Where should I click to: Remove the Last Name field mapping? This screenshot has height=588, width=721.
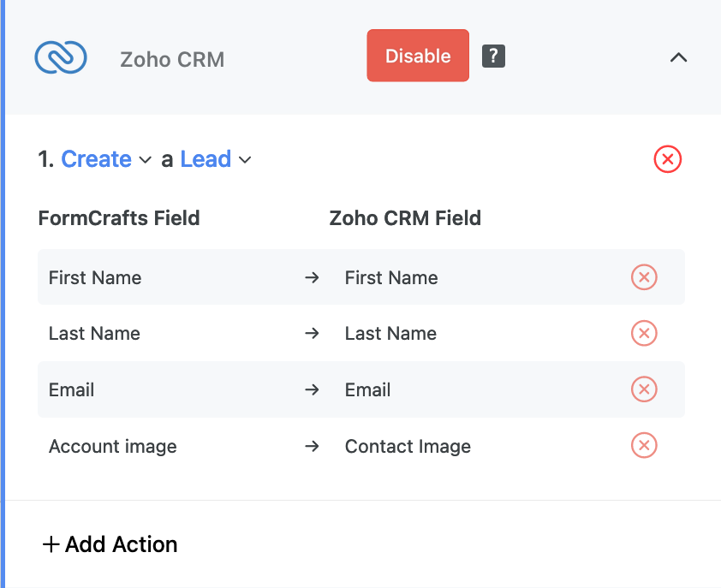click(644, 333)
